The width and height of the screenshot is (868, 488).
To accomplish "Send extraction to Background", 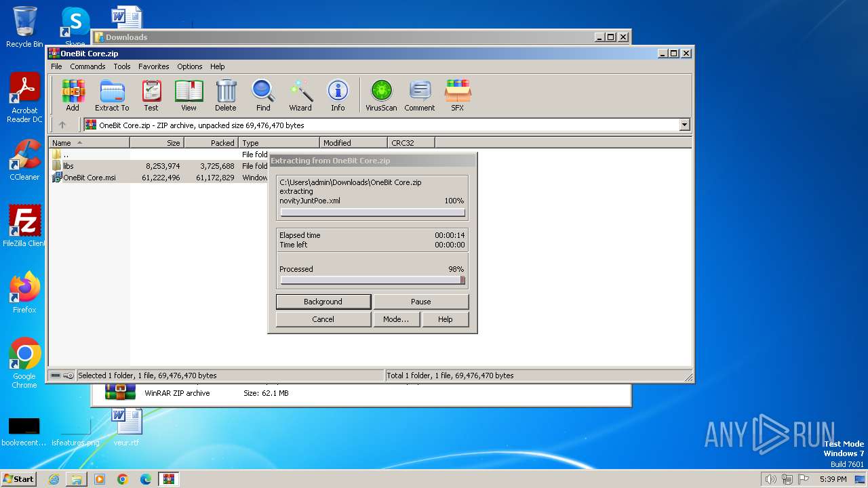I will pyautogui.click(x=323, y=302).
